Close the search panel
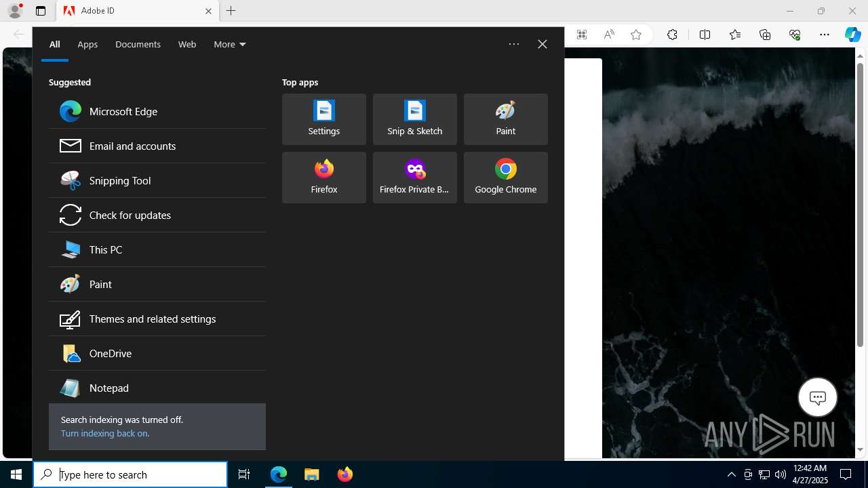Viewport: 868px width, 488px height. [542, 44]
